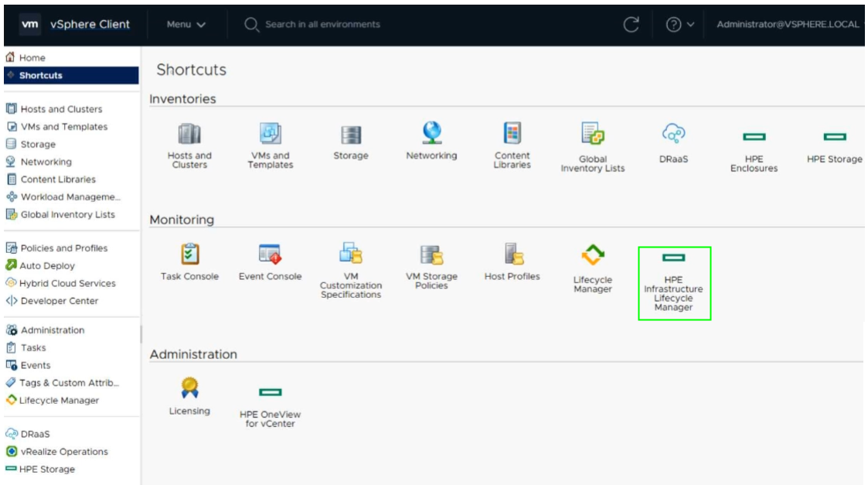This screenshot has width=868, height=485.
Task: Open Task Console shortcut
Action: click(189, 262)
